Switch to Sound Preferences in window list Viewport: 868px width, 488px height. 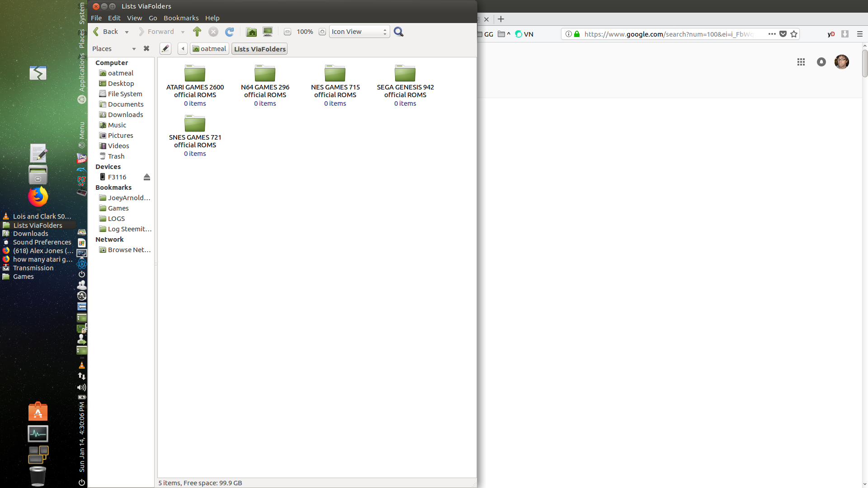click(x=38, y=242)
